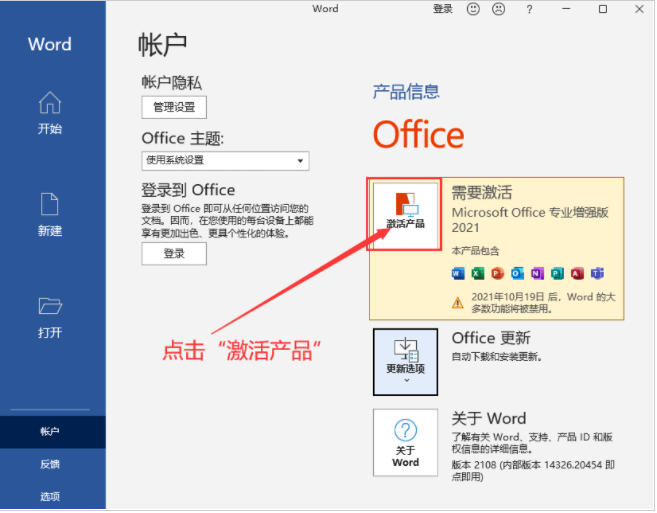The width and height of the screenshot is (657, 513).
Task: Click the 登录 button under 登录到 Office
Action: click(x=173, y=254)
